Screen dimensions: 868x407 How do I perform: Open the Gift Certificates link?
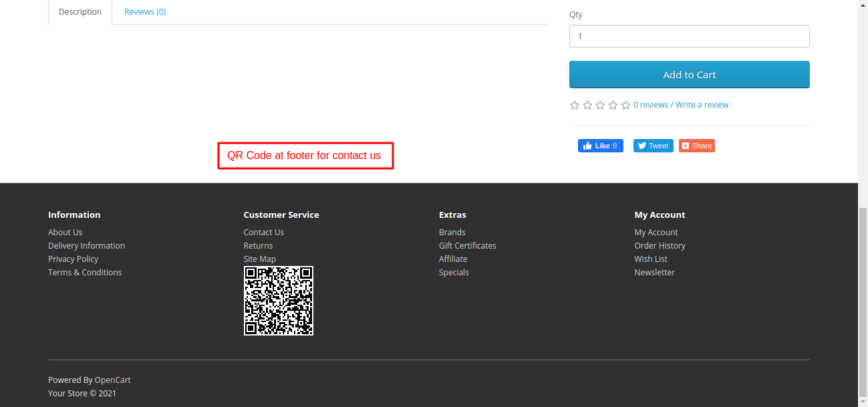(x=467, y=246)
